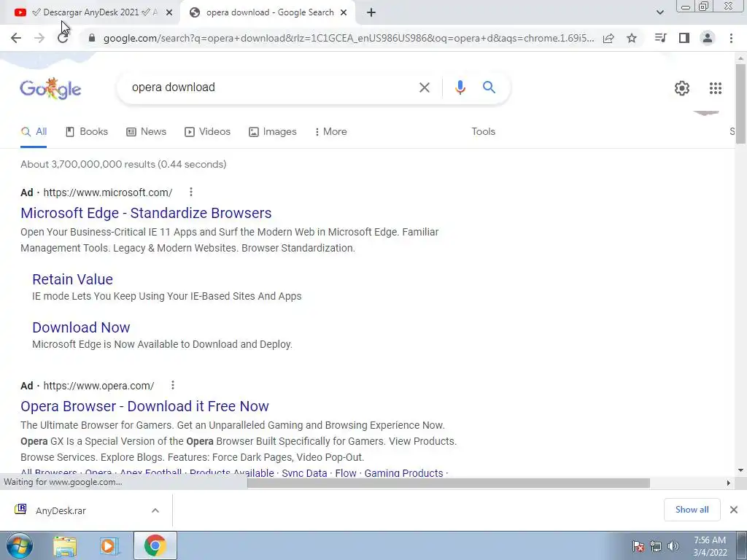Switch to the Descargar AnyDesk 2021 tab

pyautogui.click(x=93, y=13)
